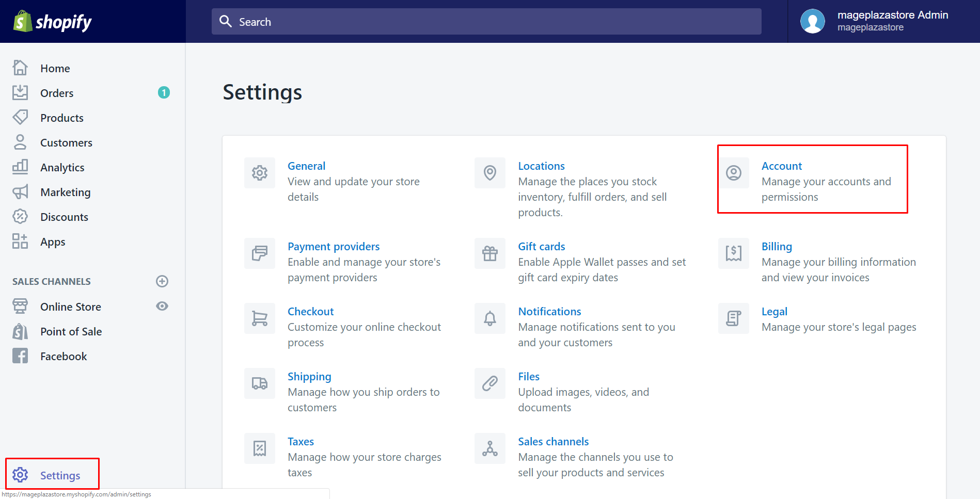Click the Notifications bell icon
Screen dimensions: 980x499
tap(490, 318)
